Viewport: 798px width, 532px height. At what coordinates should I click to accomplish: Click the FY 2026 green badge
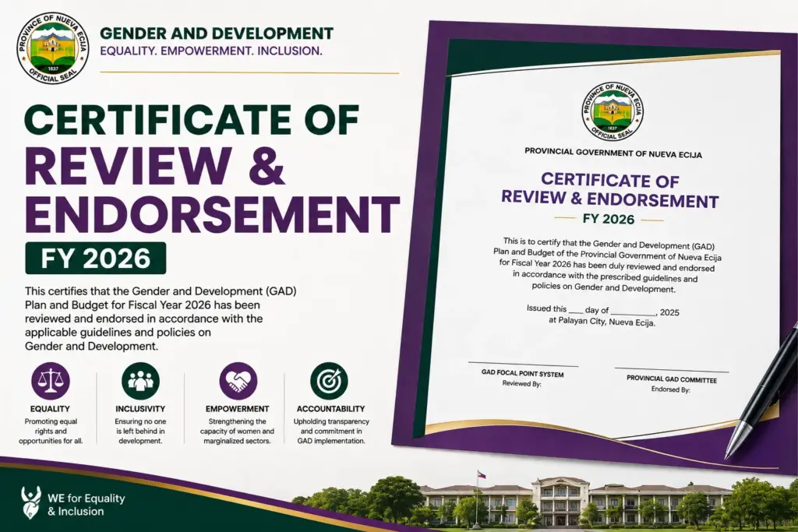[96, 258]
